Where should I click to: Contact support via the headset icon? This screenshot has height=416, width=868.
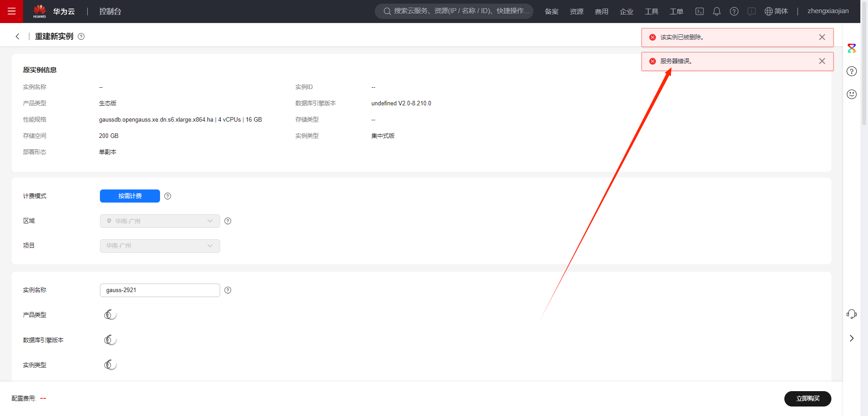(x=852, y=314)
